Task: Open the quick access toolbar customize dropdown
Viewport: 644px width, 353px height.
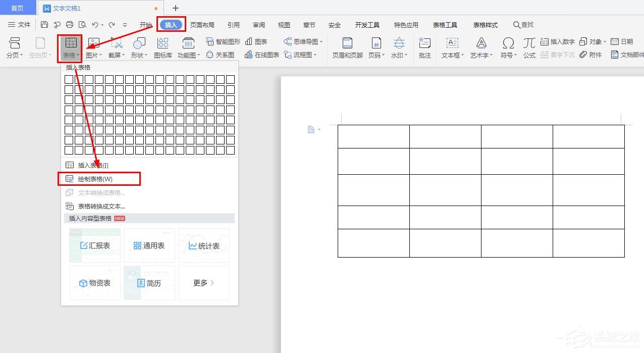Action: pyautogui.click(x=124, y=24)
